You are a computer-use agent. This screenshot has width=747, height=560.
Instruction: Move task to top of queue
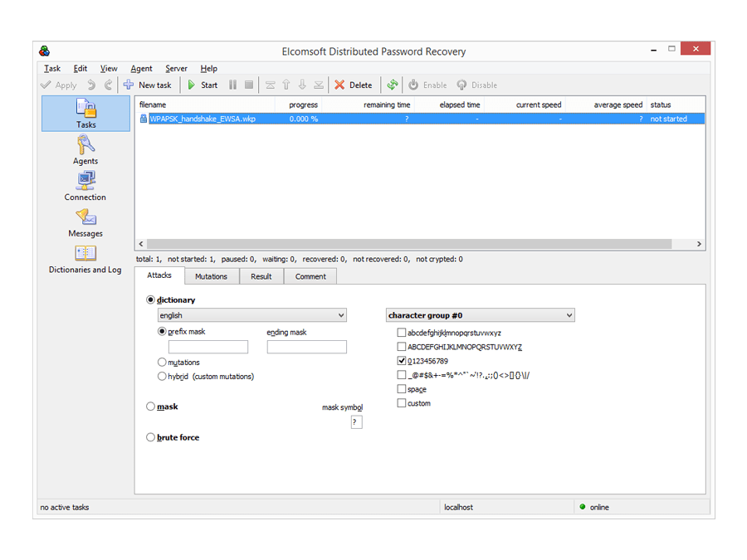pos(270,85)
